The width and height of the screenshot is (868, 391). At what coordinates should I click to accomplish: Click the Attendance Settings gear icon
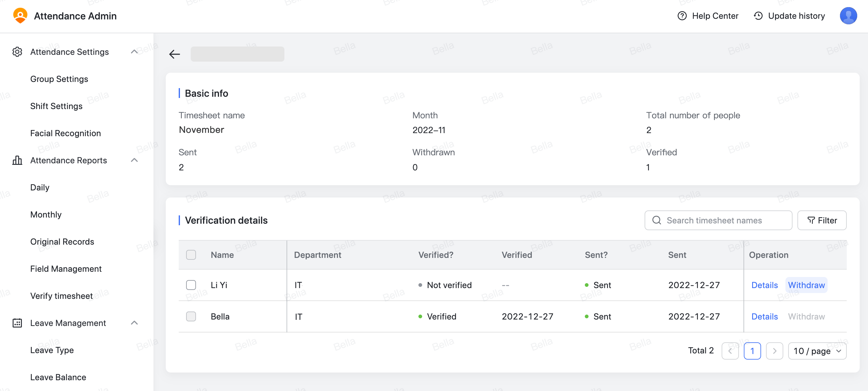pos(17,51)
